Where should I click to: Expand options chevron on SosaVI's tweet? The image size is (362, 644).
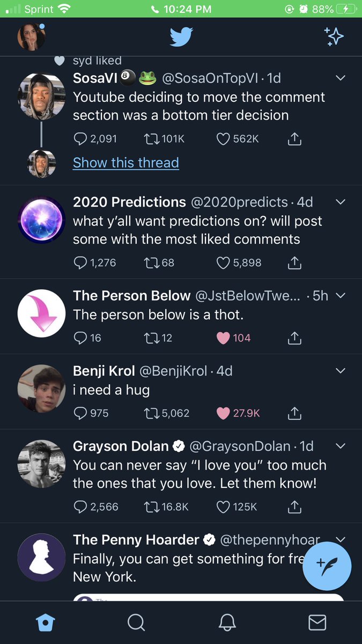pos(340,78)
